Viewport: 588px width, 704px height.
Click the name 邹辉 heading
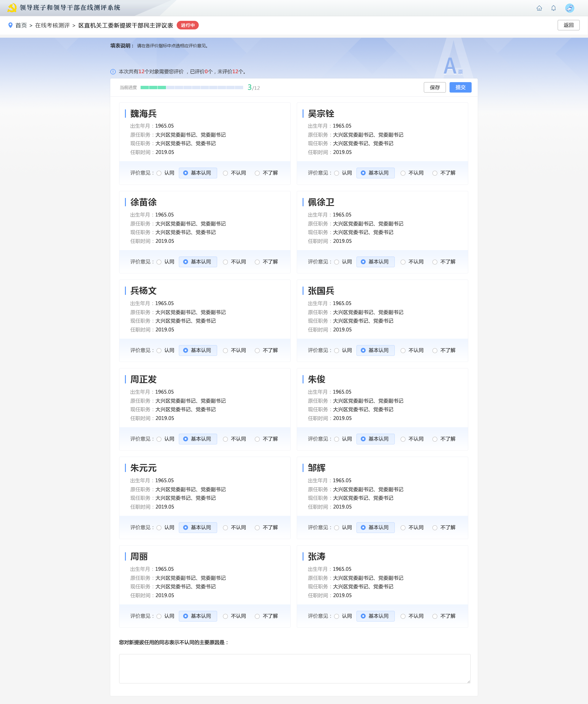click(x=317, y=468)
